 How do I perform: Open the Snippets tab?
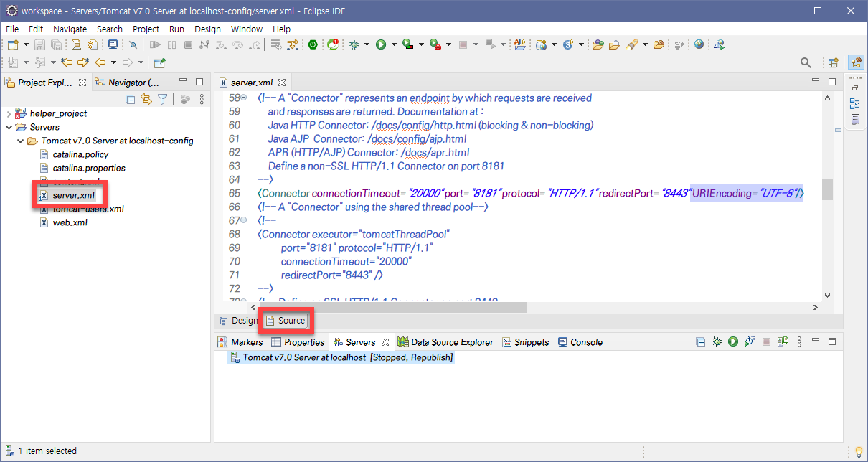tap(525, 342)
